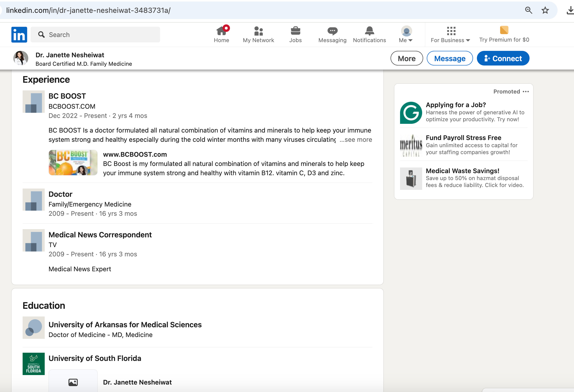Open Fund Payroll Stress Free ad
Viewport: 574px width, 392px height.
tap(464, 138)
